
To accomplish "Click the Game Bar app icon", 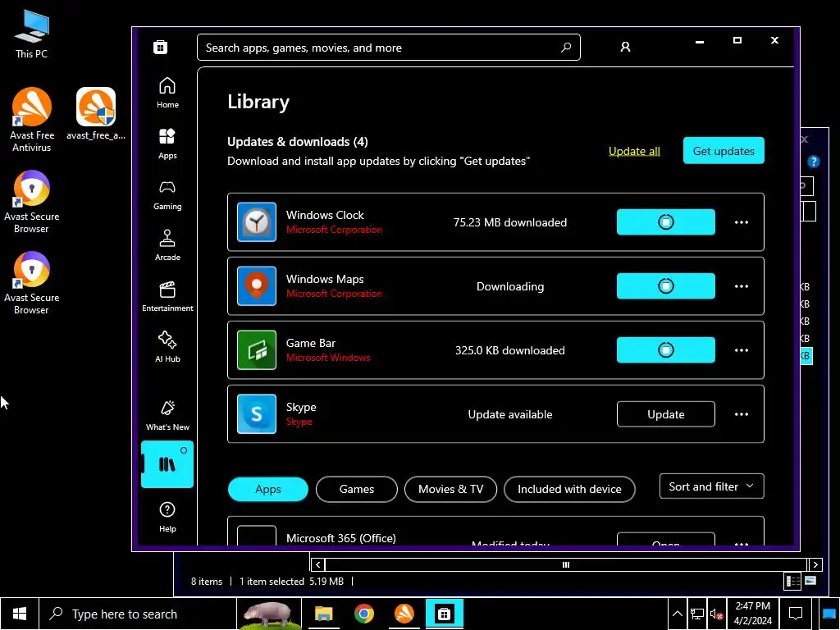I will (x=257, y=349).
